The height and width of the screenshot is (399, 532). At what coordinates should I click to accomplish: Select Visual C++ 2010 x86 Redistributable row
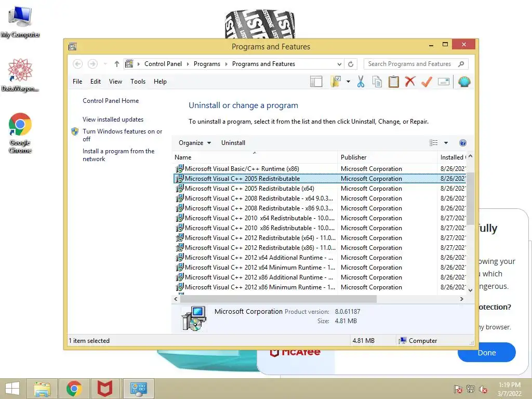pos(320,228)
